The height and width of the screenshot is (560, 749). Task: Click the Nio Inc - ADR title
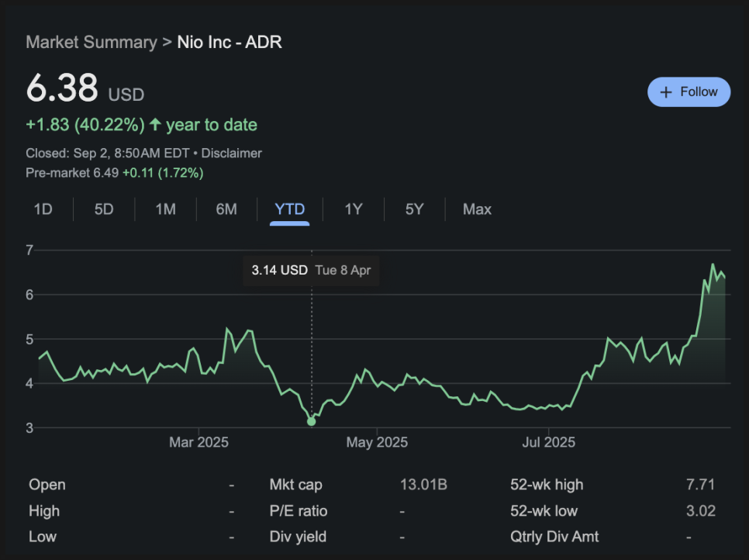click(x=230, y=42)
